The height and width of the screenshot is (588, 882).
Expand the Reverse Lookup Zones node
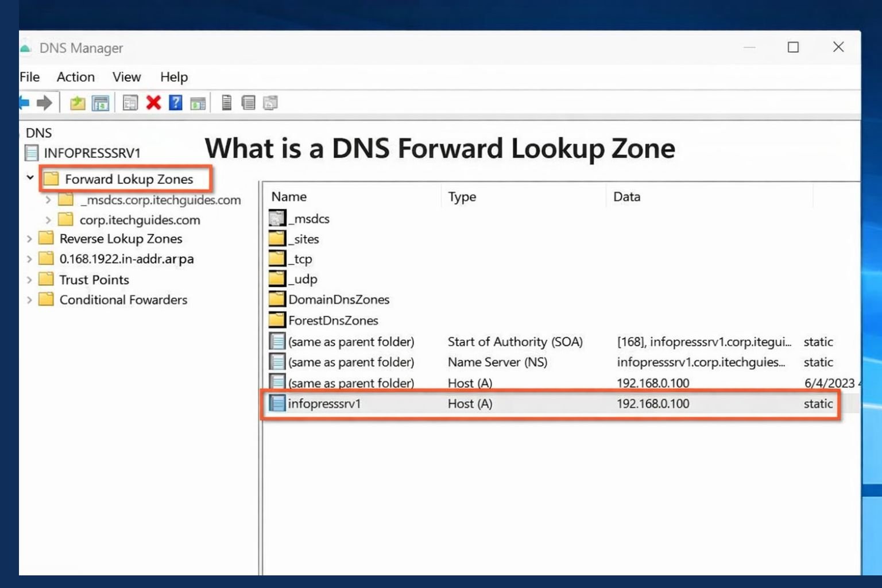(x=29, y=238)
